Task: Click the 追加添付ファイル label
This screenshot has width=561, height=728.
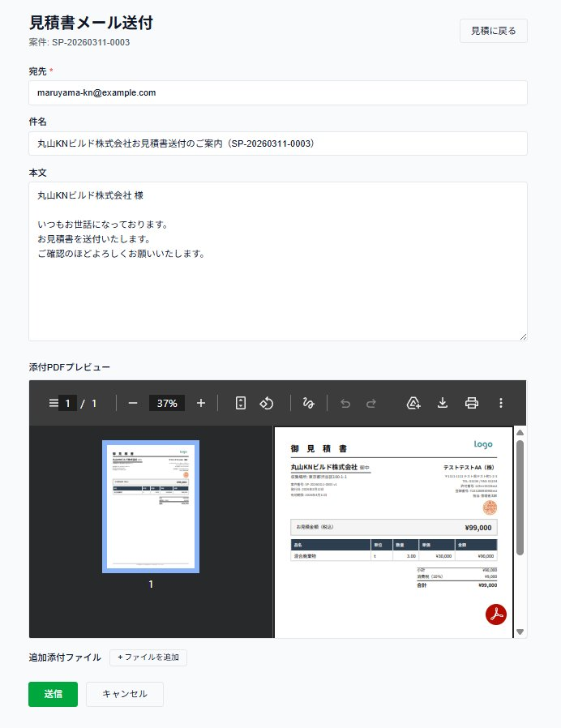Action: (x=65, y=657)
